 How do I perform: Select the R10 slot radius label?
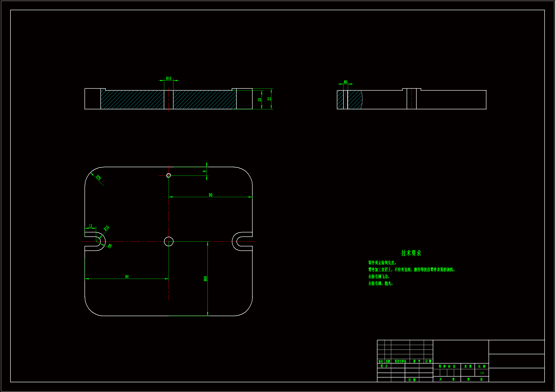(106, 228)
